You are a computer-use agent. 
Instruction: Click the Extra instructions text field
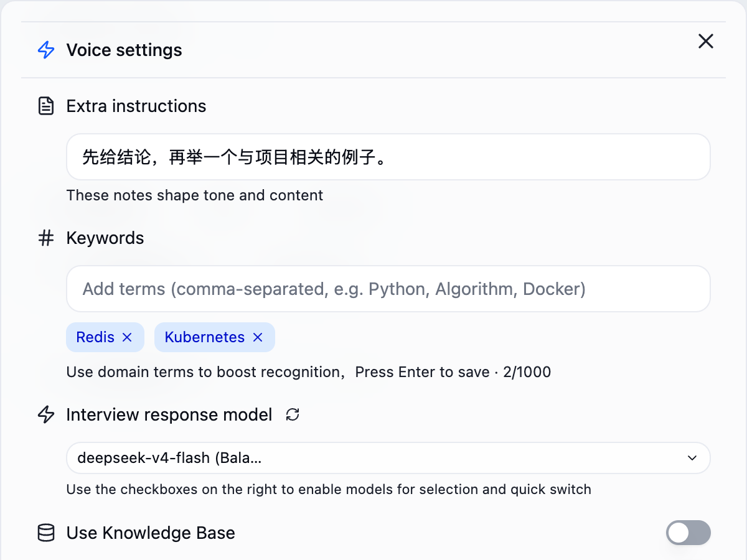pyautogui.click(x=388, y=157)
